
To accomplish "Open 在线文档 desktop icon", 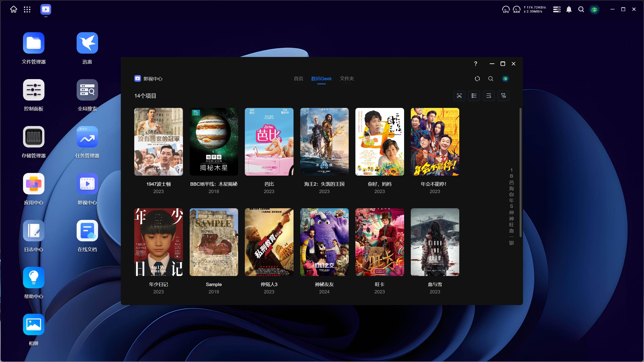I will click(87, 230).
